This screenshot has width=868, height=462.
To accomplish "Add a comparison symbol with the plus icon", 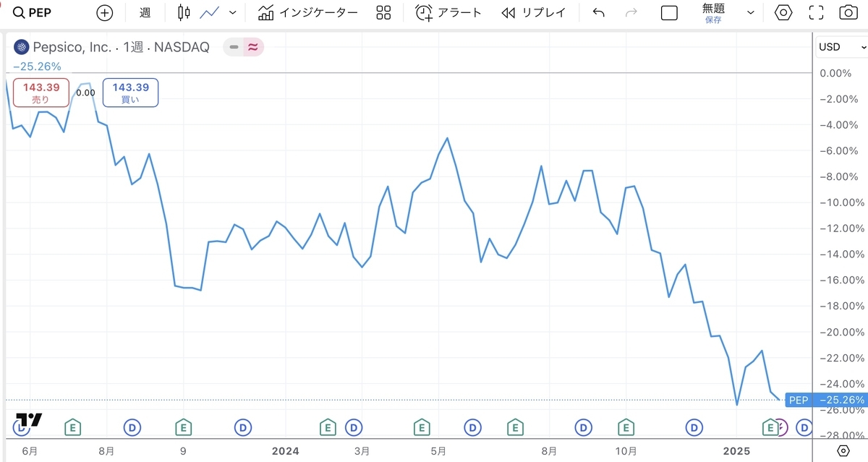I will [105, 12].
